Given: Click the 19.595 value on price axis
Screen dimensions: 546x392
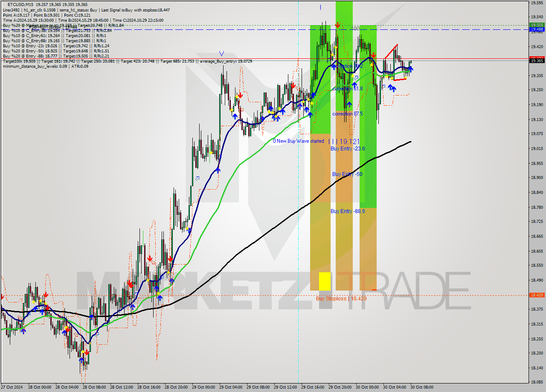Looking at the screenshot, I should point(537,3).
